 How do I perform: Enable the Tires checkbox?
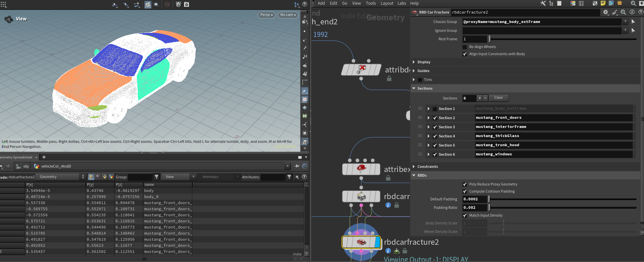[420, 80]
